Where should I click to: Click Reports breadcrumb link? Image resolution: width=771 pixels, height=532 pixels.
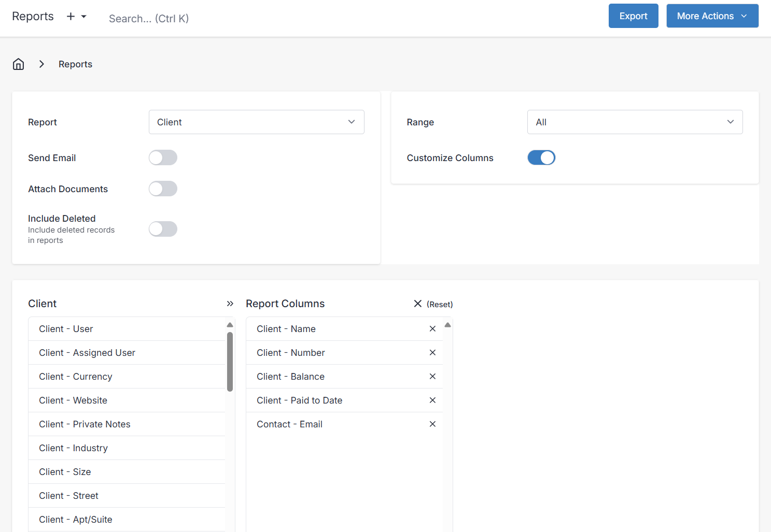[75, 64]
